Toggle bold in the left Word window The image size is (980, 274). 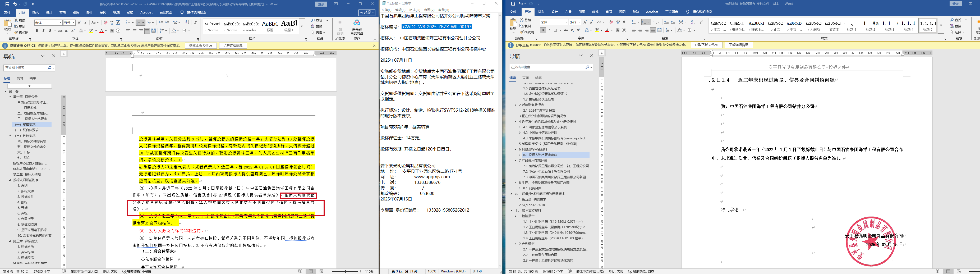pyautogui.click(x=37, y=31)
